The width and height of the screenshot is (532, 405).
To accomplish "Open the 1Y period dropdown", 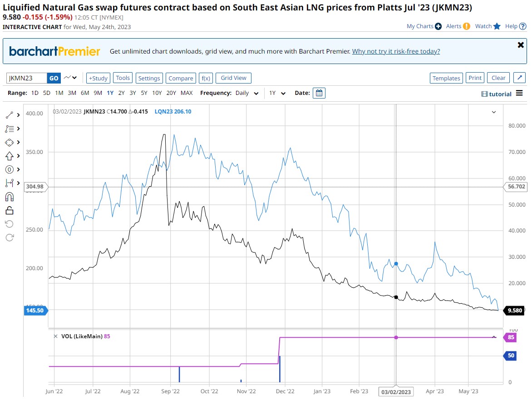I will pos(277,93).
